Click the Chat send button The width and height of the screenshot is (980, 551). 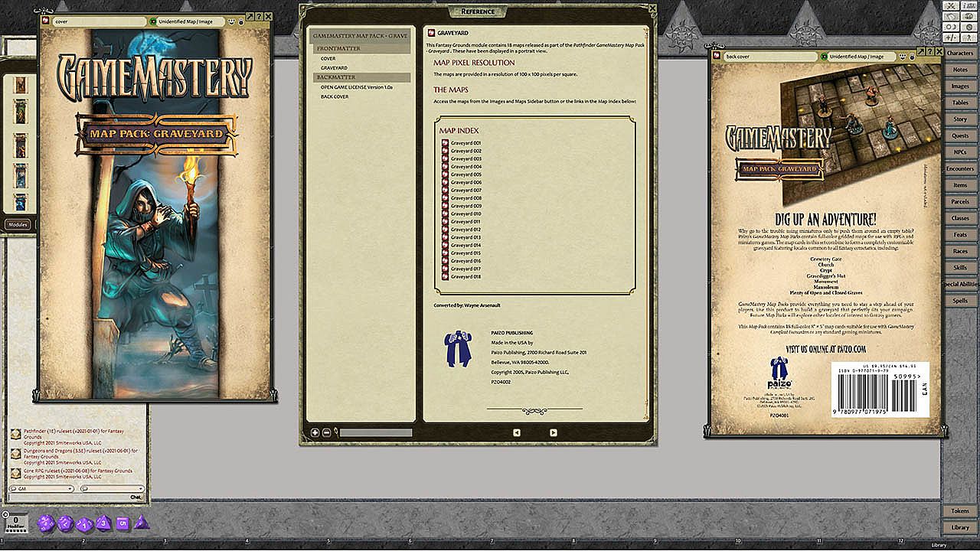pyautogui.click(x=136, y=497)
